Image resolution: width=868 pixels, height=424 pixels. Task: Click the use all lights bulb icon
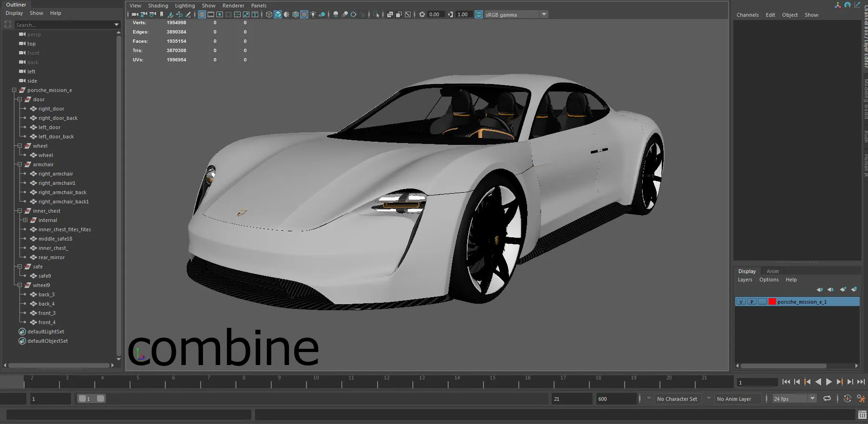313,14
